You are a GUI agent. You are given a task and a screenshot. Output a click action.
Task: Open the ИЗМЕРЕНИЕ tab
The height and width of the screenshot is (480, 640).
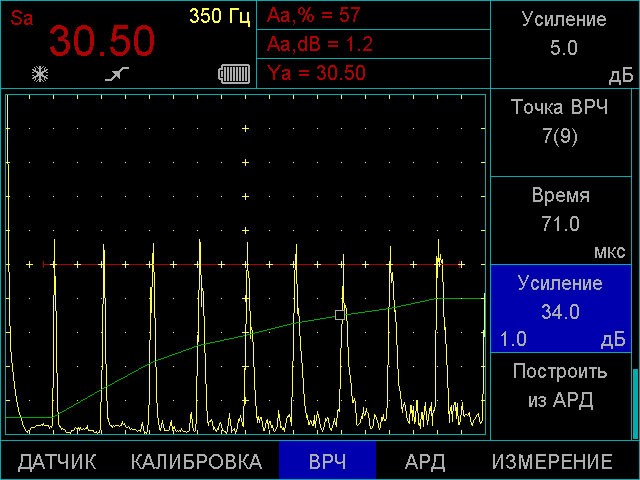click(x=552, y=462)
